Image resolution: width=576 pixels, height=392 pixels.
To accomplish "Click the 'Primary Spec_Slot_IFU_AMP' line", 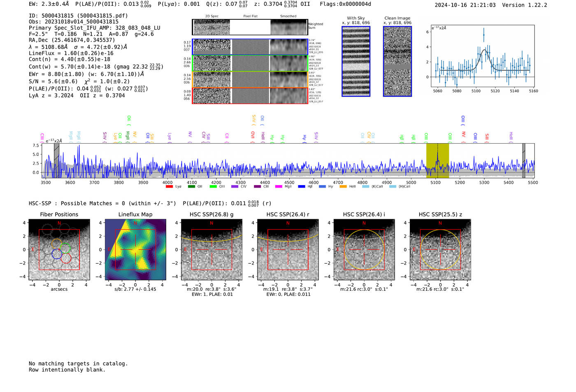I will pyautogui.click(x=95, y=28).
